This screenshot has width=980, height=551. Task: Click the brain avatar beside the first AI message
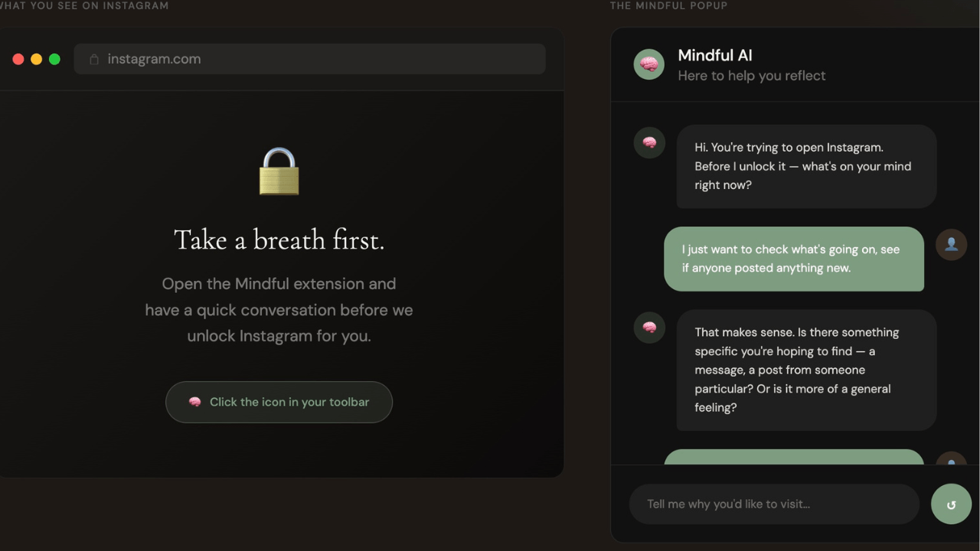click(x=649, y=142)
